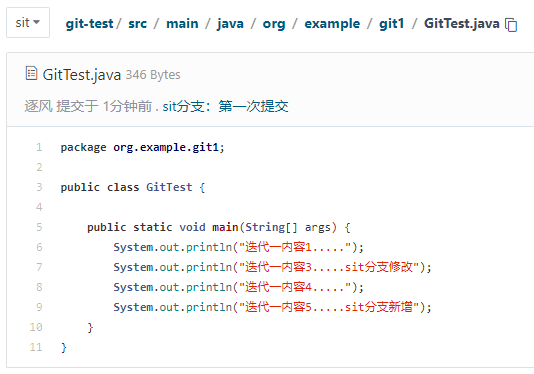Click public static void main line
The image size is (534, 374).
219,227
